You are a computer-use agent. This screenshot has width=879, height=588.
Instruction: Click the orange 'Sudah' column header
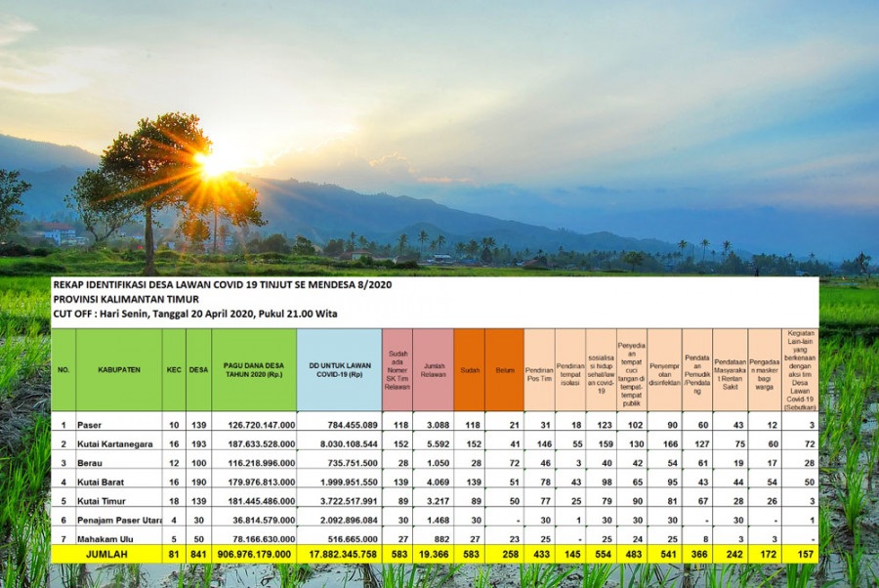[470, 370]
